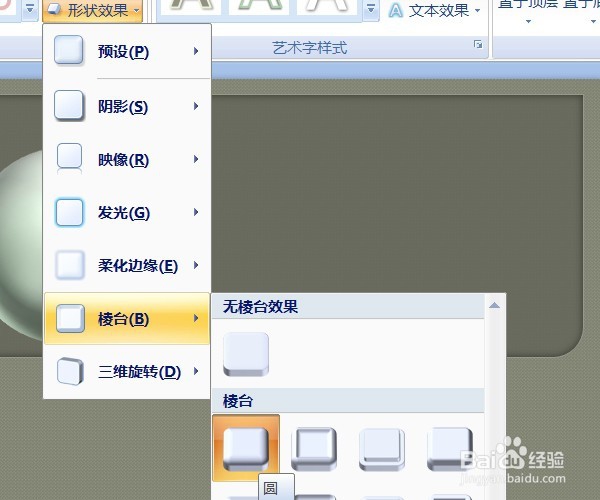Viewport: 600px width, 500px height.
Task: Apply the third bevel preset in 棱台 row
Action: (382, 449)
